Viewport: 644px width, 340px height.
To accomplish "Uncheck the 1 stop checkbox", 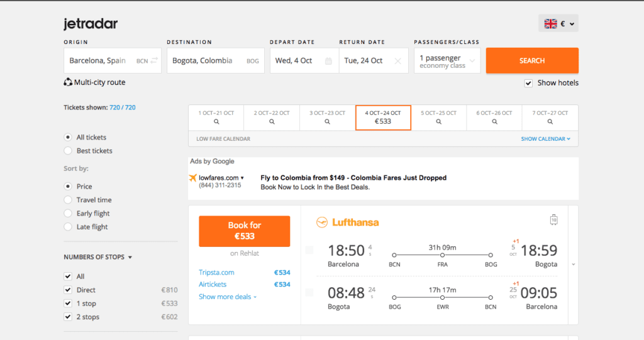I will click(x=68, y=304).
